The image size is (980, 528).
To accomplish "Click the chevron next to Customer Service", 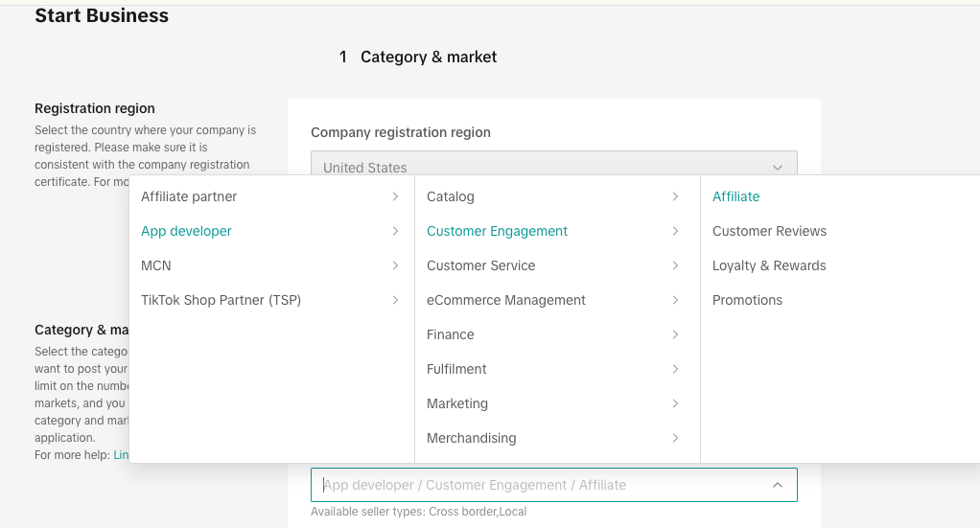I will (675, 265).
